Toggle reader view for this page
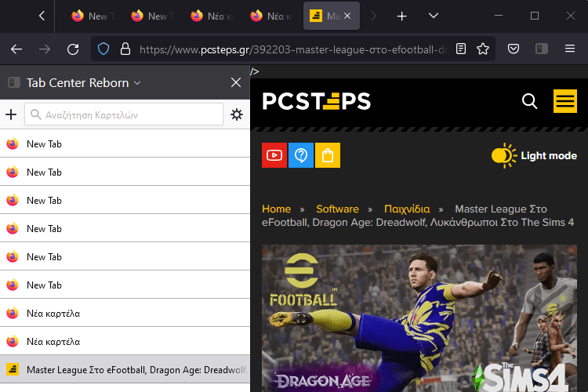588x392 pixels. tap(461, 49)
